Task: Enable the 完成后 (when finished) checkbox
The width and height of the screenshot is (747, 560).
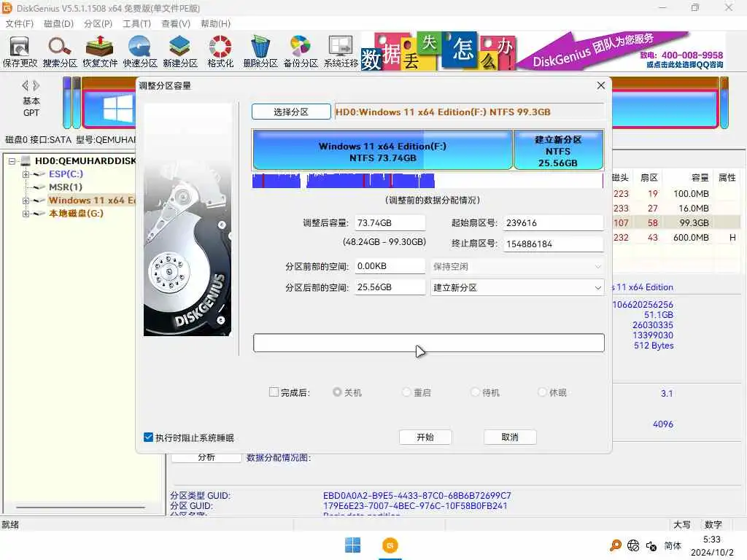Action: tap(274, 392)
